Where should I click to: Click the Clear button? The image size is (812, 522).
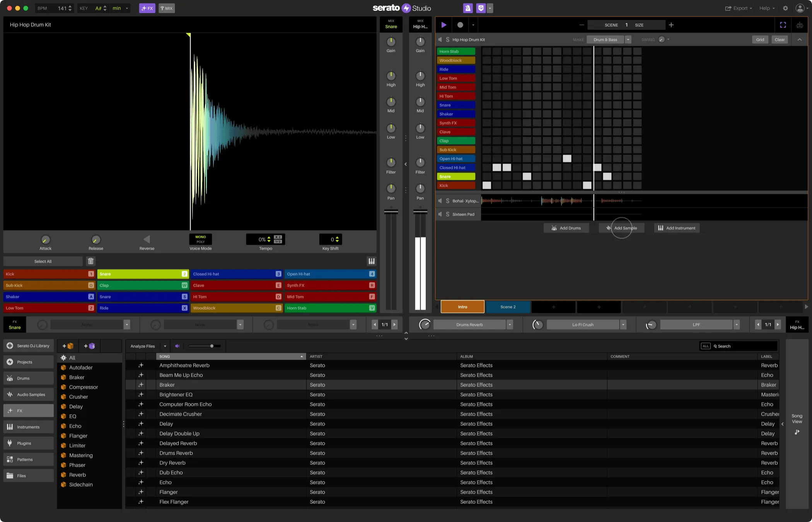click(780, 40)
